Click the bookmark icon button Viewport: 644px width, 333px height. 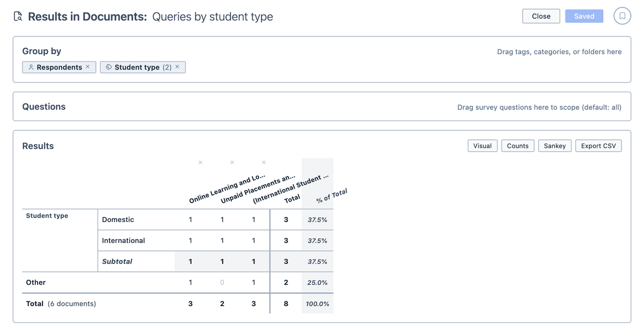point(623,16)
